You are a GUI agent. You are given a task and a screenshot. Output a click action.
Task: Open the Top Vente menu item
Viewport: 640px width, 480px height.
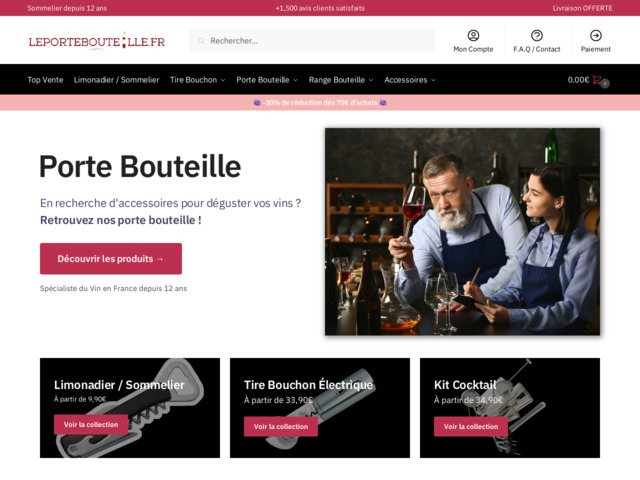(45, 80)
